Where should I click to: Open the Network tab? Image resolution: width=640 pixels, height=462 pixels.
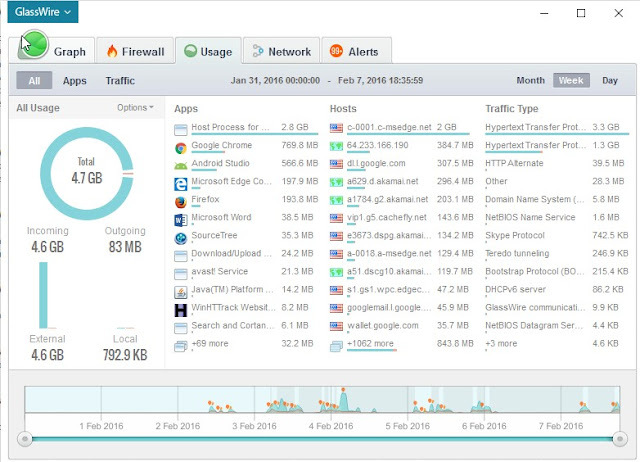pos(282,51)
